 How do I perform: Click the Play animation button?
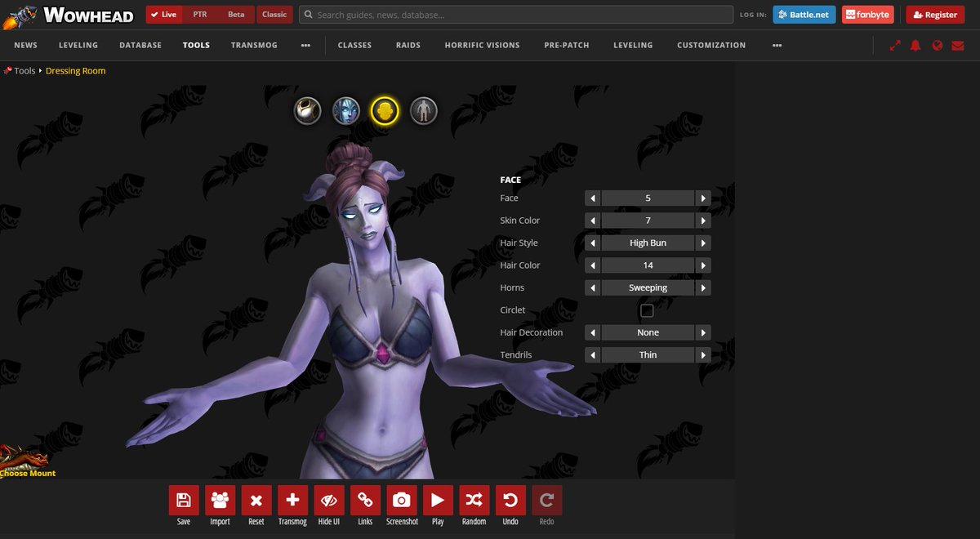(438, 501)
